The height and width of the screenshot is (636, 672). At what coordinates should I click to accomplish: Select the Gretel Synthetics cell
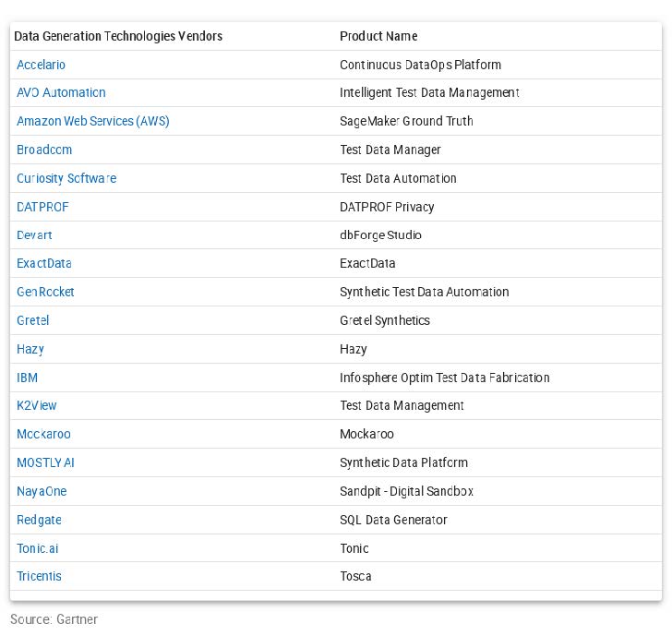pyautogui.click(x=385, y=320)
